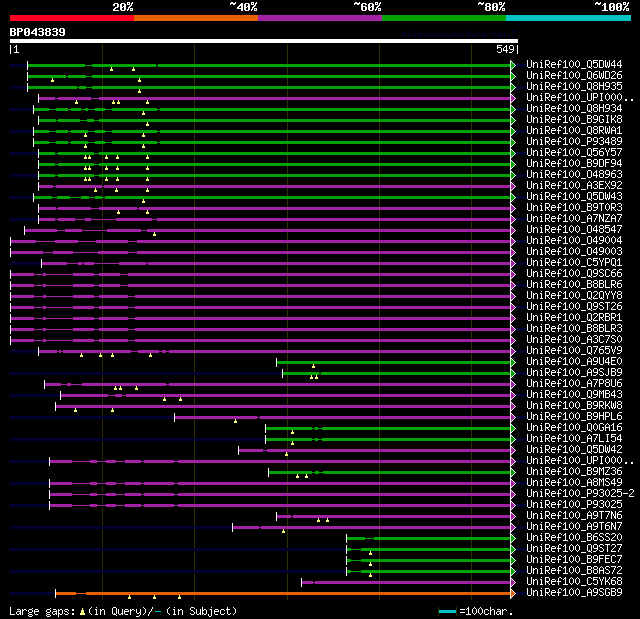Click the cyan ~100% identity legend segment
This screenshot has height=619, width=640.
[x=568, y=18]
